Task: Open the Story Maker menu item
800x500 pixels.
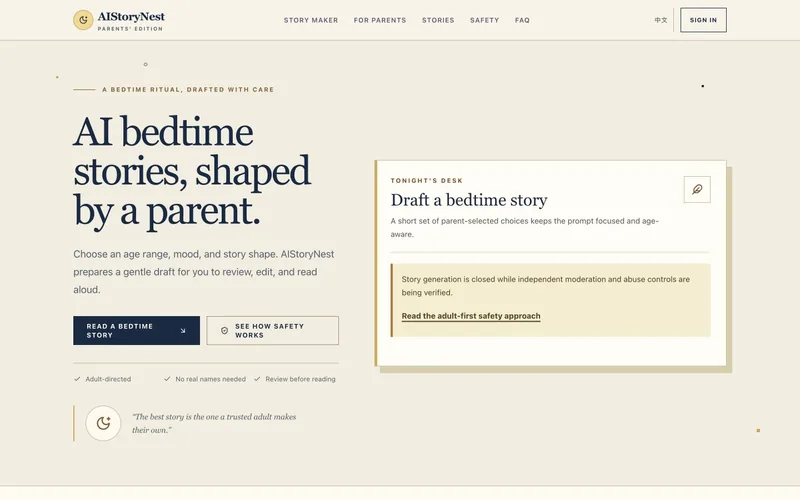Action: click(311, 20)
